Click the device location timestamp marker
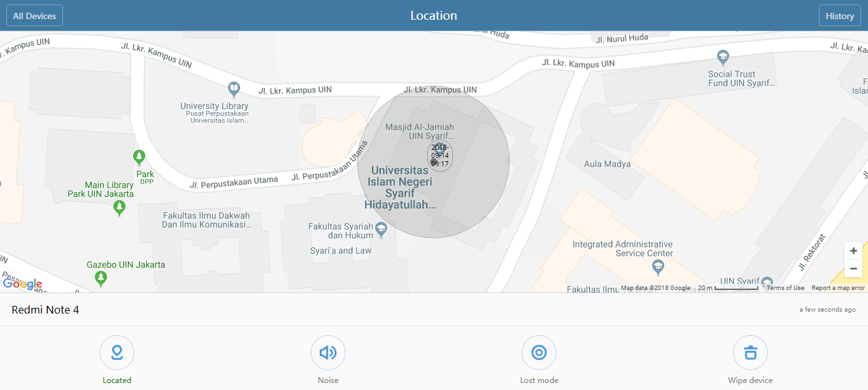868x390 pixels. [440, 155]
